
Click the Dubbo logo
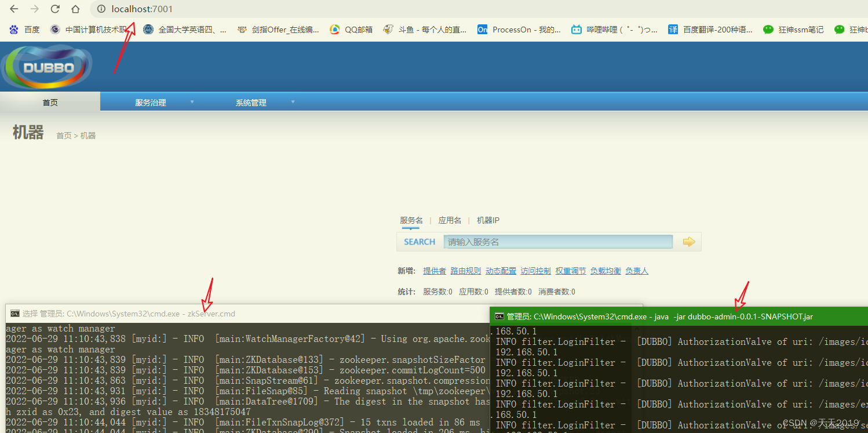coord(48,66)
